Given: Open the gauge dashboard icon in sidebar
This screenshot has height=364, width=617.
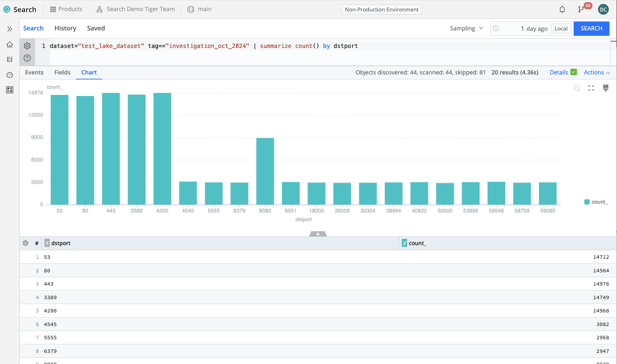Looking at the screenshot, I should 10,75.
